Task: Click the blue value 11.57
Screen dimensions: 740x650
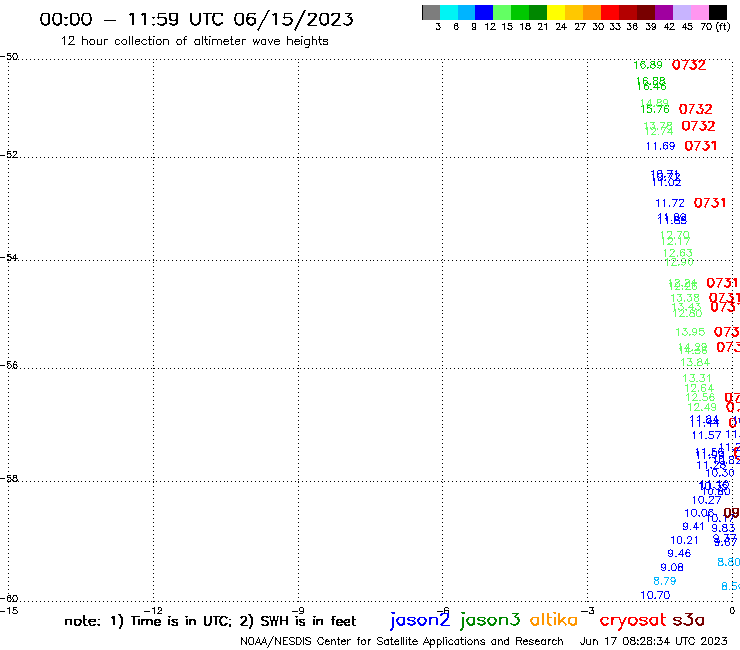Action: (x=706, y=435)
